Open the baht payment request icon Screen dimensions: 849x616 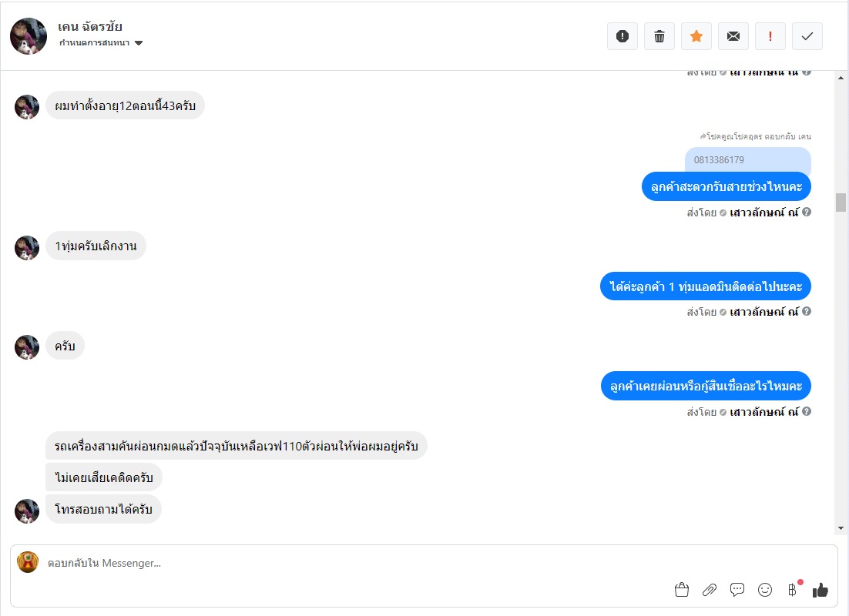point(793,590)
